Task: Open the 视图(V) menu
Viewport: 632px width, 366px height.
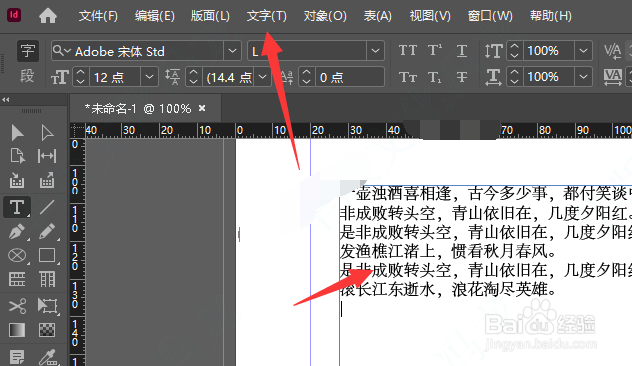Action: pos(430,16)
